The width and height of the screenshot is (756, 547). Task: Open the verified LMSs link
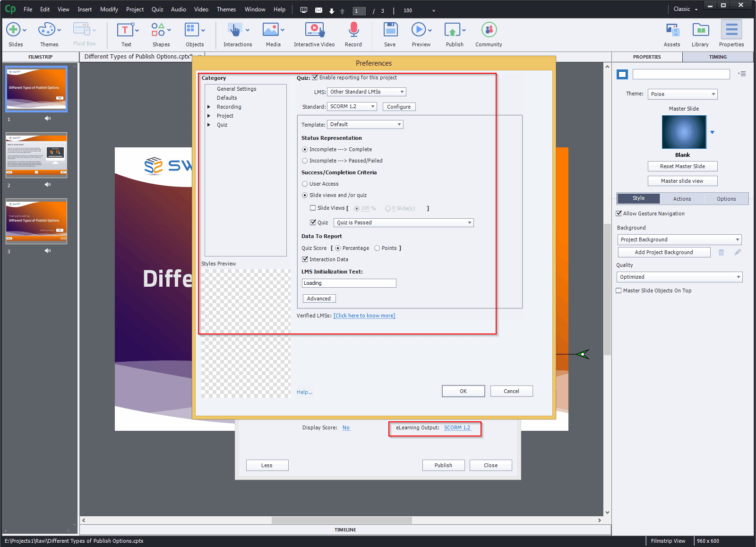(364, 316)
